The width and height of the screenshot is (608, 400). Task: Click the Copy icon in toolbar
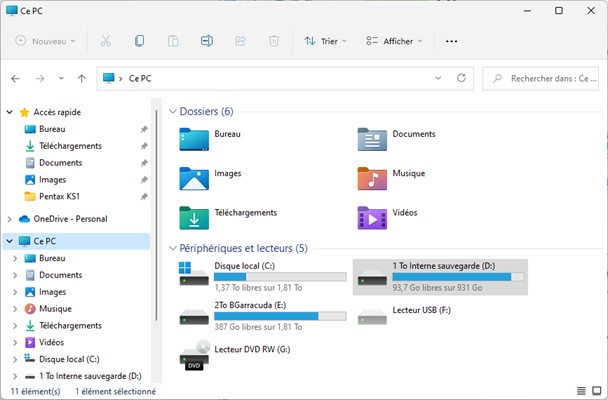pyautogui.click(x=139, y=41)
